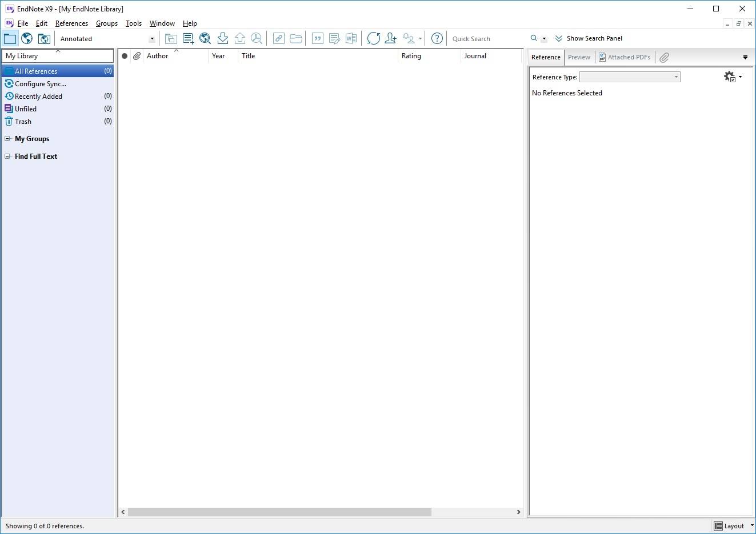The height and width of the screenshot is (534, 756).
Task: Open the gear icon dropdown arrow
Action: (740, 77)
